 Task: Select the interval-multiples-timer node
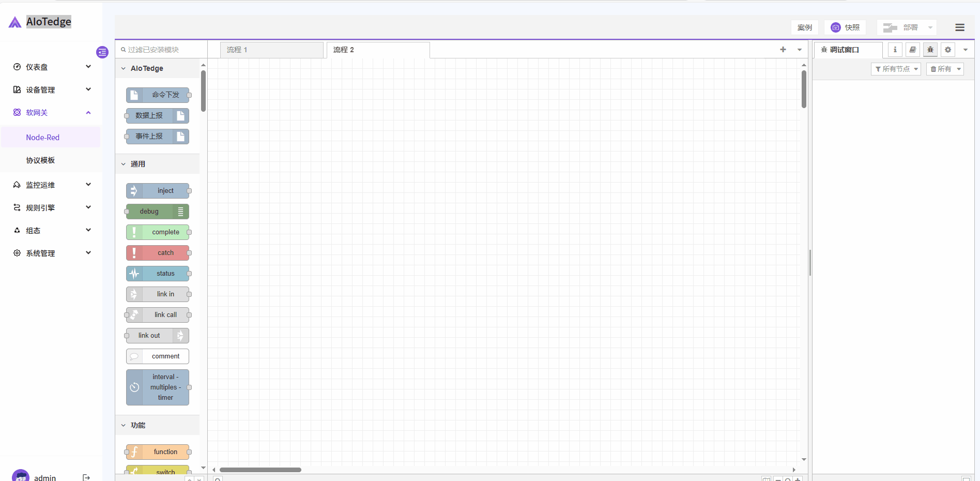158,387
